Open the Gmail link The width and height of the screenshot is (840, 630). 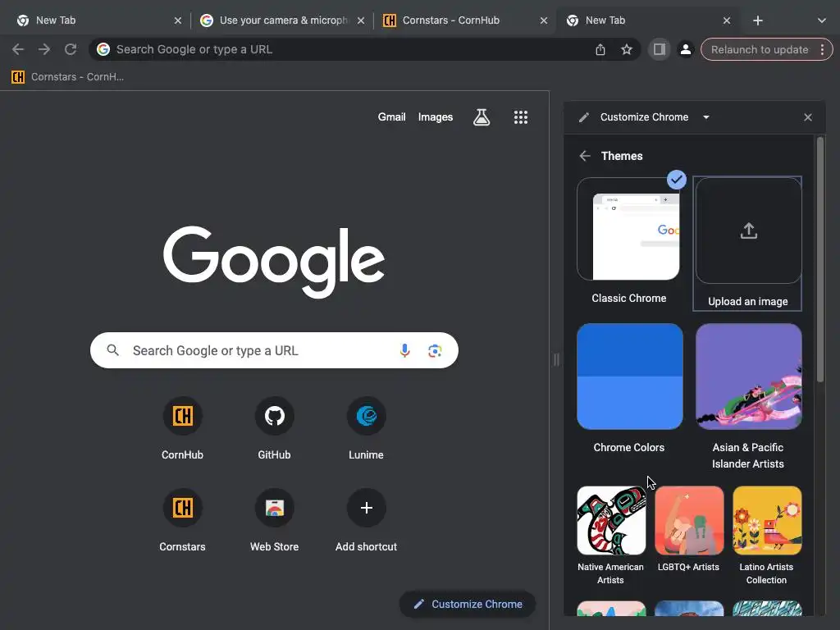(391, 116)
